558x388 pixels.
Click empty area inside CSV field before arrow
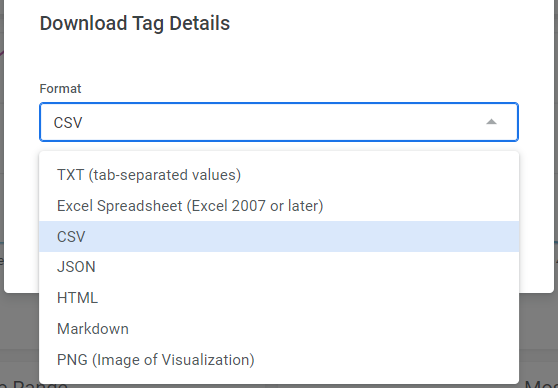(281, 122)
